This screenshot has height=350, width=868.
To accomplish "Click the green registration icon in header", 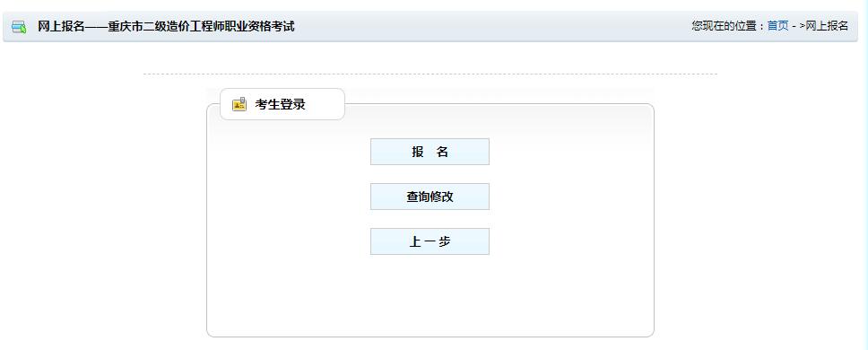I will (19, 27).
